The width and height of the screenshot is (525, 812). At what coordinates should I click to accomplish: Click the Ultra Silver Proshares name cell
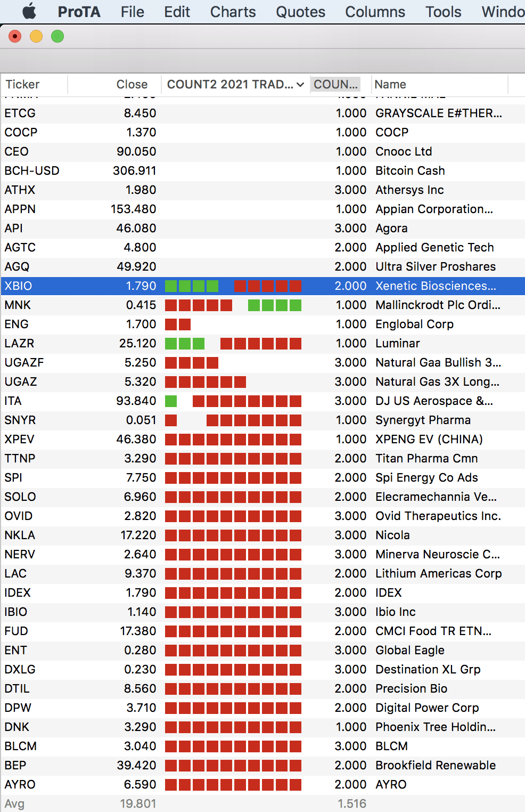pos(436,266)
